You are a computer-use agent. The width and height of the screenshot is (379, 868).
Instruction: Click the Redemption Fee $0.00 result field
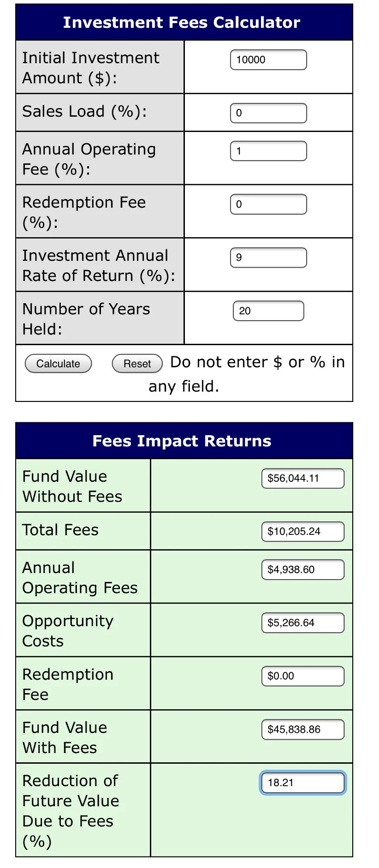[303, 676]
